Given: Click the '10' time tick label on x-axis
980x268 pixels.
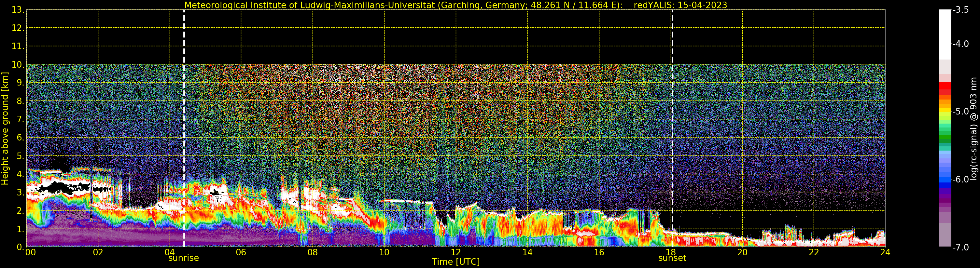Looking at the screenshot, I should (x=384, y=252).
